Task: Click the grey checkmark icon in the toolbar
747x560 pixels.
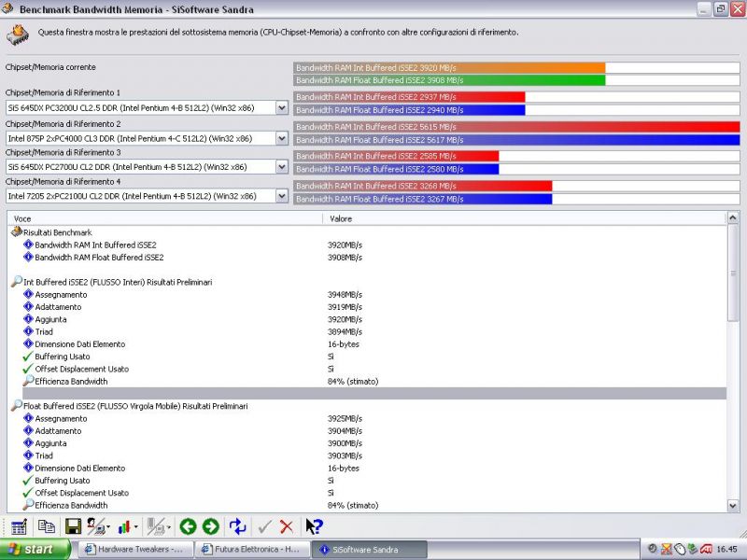Action: click(x=264, y=526)
